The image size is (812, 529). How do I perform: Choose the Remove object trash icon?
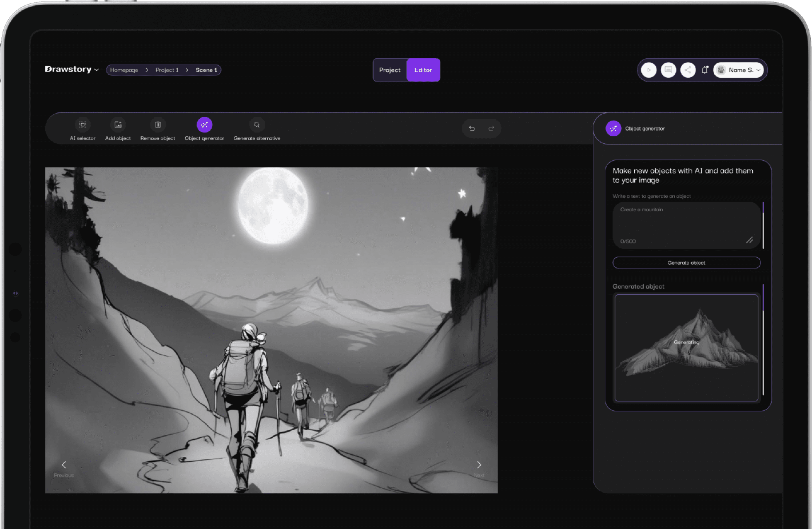(x=158, y=125)
